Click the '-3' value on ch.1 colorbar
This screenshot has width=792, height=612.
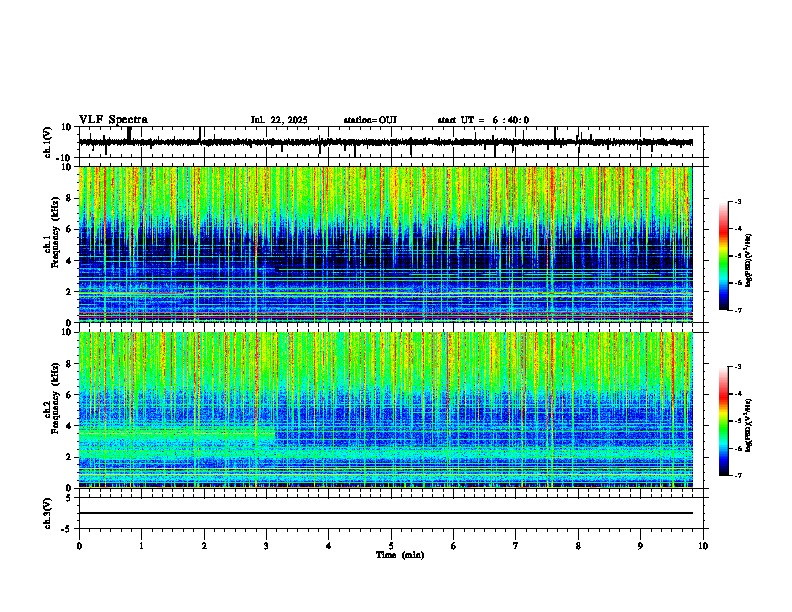pos(737,201)
